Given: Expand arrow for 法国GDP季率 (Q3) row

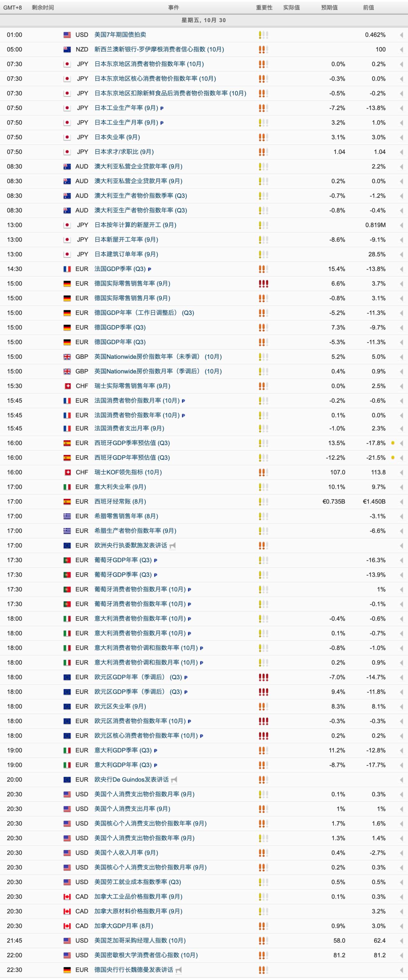Looking at the screenshot, I should 402,269.
